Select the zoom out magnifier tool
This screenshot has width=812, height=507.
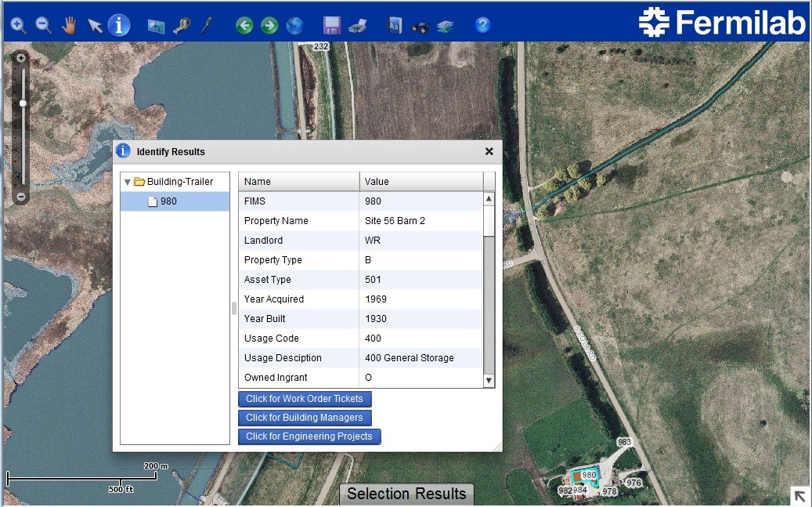pyautogui.click(x=44, y=26)
